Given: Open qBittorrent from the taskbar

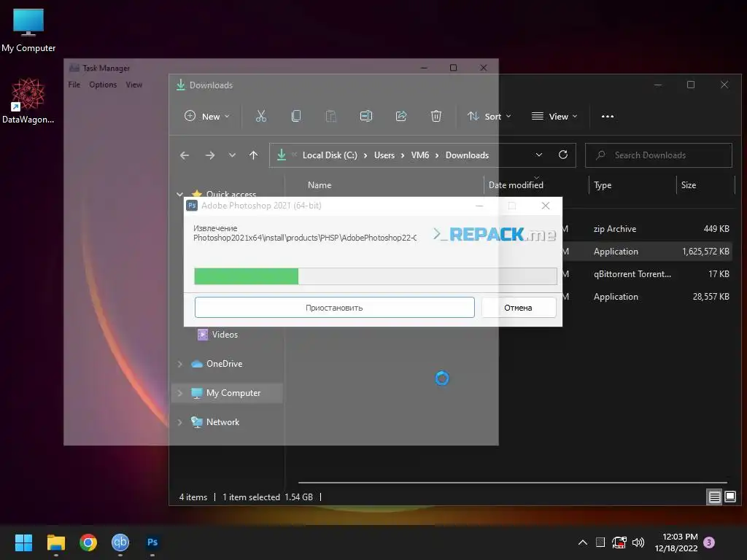Looking at the screenshot, I should point(120,542).
